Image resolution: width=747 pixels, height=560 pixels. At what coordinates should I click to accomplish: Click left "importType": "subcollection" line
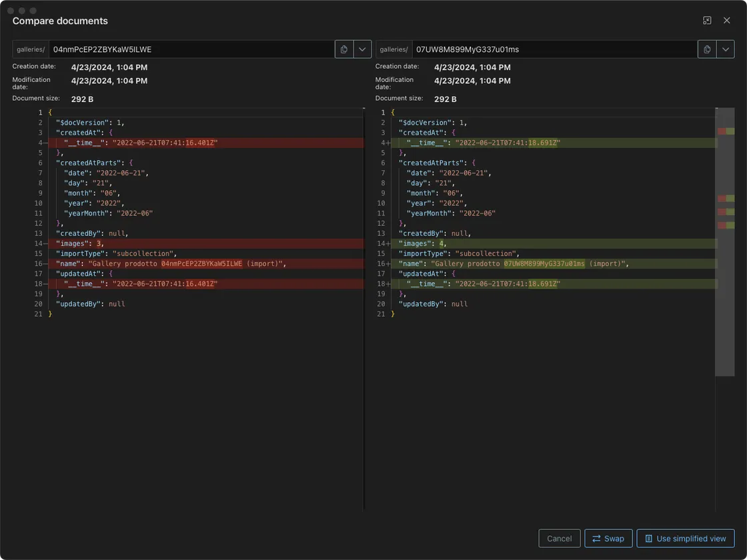(x=116, y=254)
